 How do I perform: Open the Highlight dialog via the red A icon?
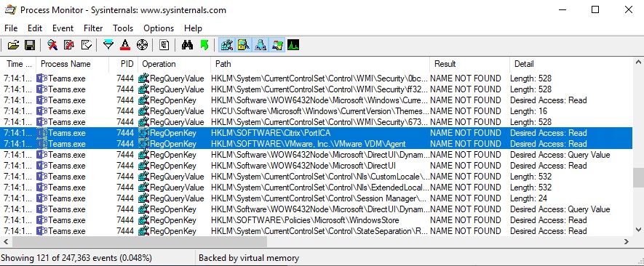pyautogui.click(x=125, y=45)
